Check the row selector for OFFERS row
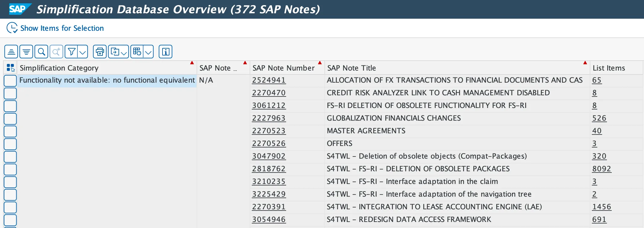This screenshot has height=228, width=644. click(x=10, y=144)
